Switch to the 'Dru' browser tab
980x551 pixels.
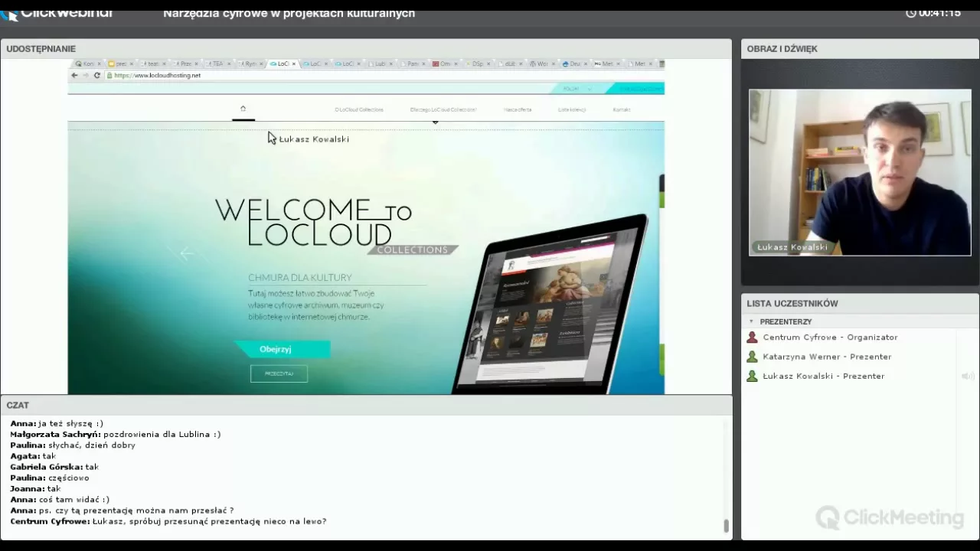pos(575,64)
